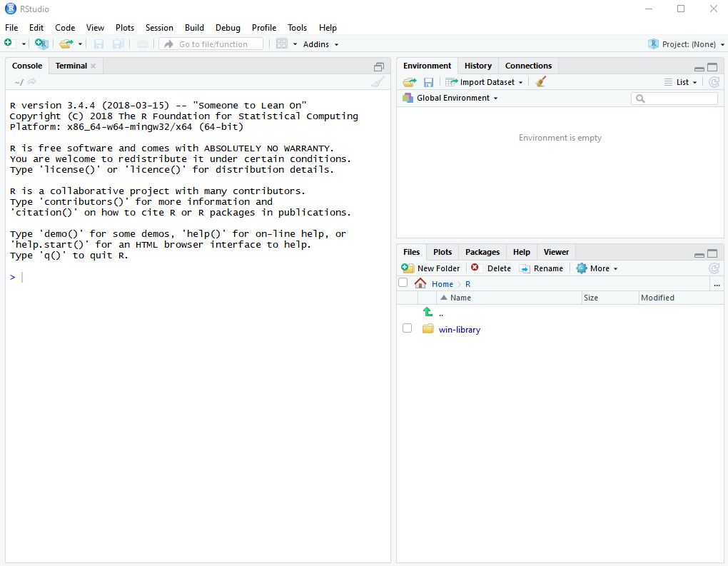Maximize the Console pane
The height and width of the screenshot is (566, 728).
379,66
